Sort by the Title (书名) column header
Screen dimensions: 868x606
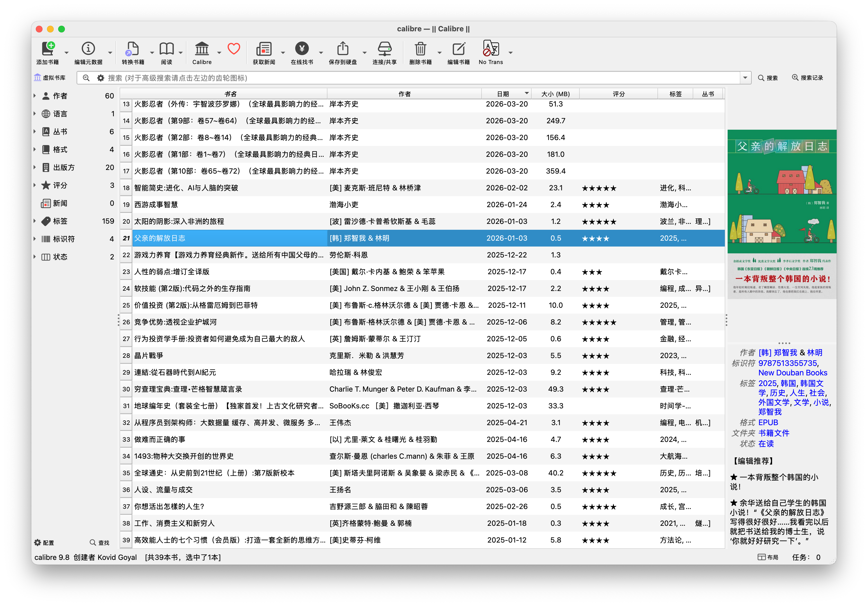point(230,94)
